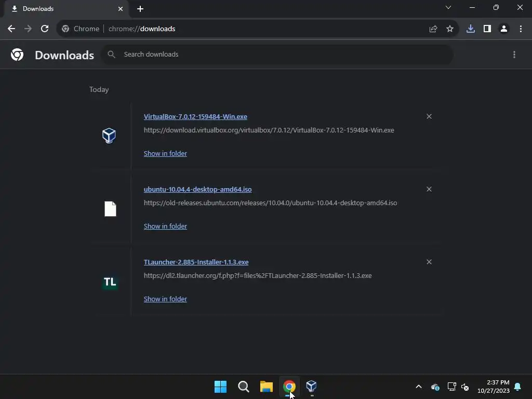The width and height of the screenshot is (532, 399).
Task: Click the muted volume tray icon
Action: coord(465,387)
